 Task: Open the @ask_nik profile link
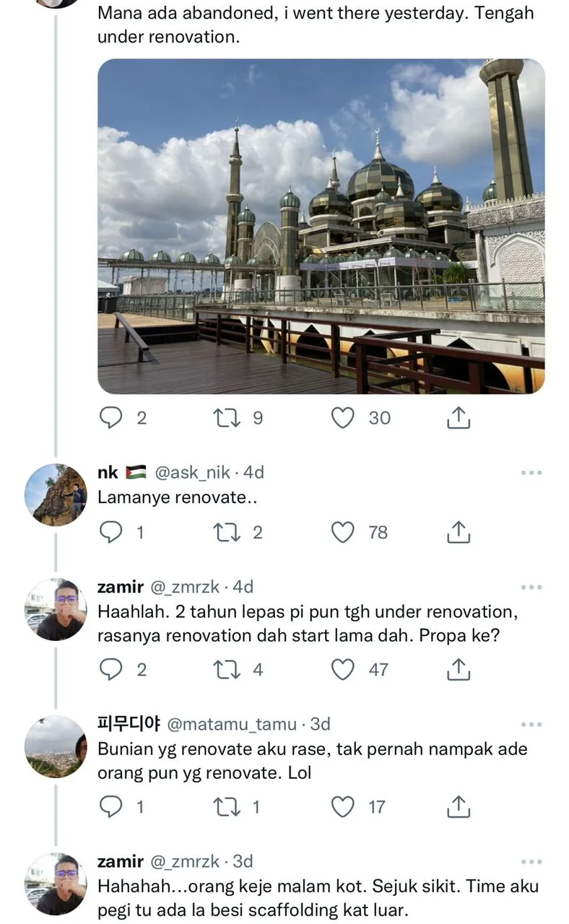click(x=193, y=473)
